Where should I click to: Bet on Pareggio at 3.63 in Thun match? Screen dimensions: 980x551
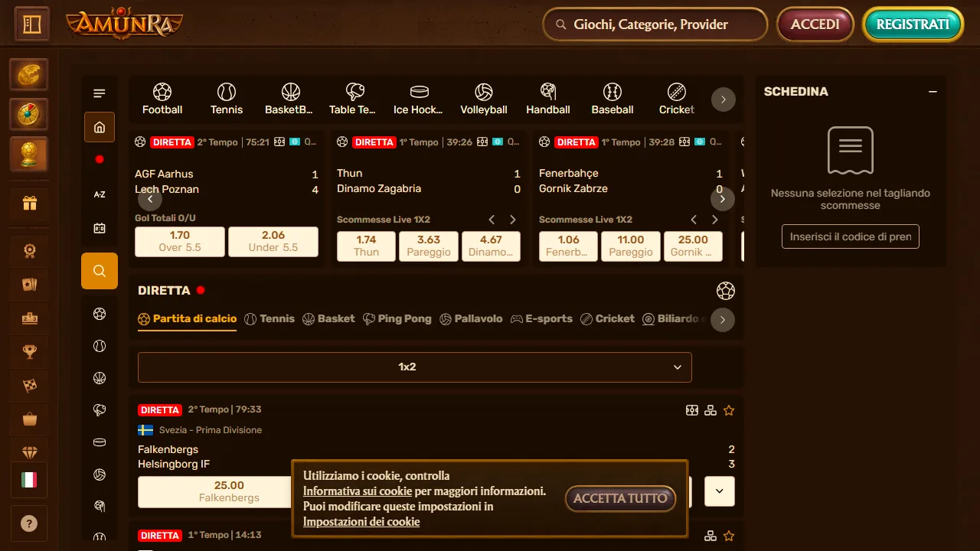[429, 246]
